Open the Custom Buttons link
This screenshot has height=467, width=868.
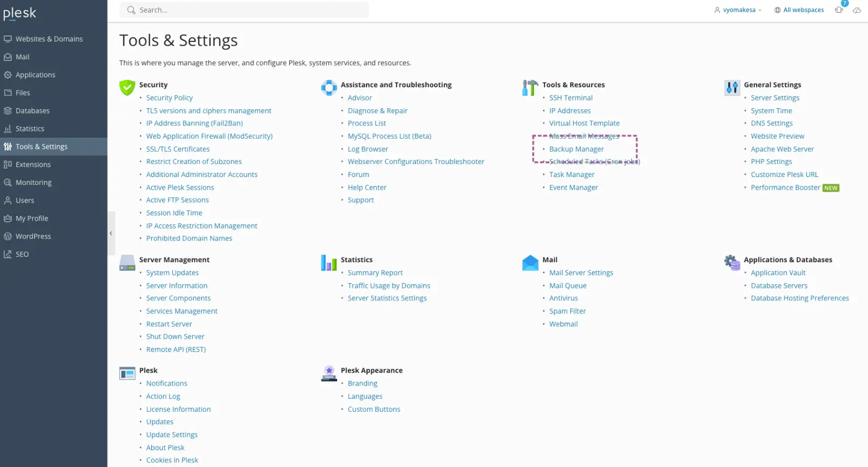click(x=374, y=409)
